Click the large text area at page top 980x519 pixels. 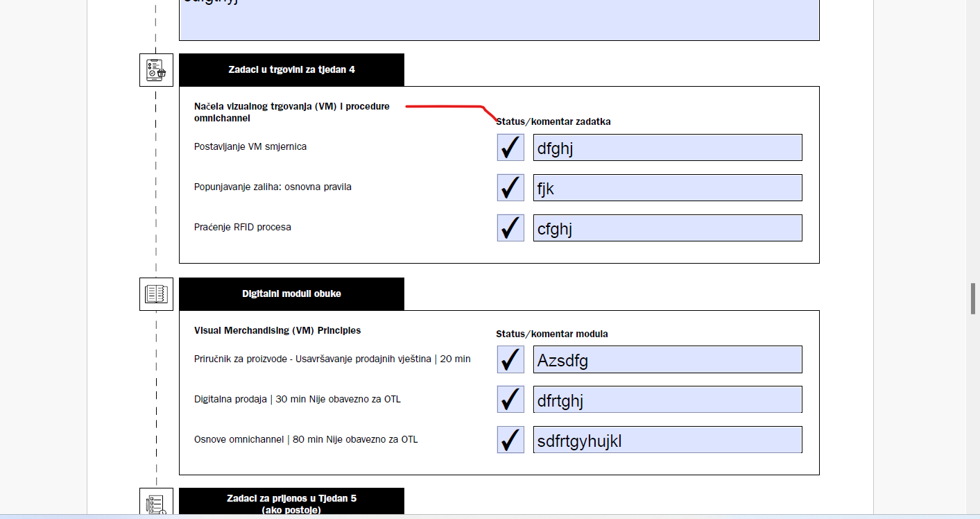click(499, 19)
